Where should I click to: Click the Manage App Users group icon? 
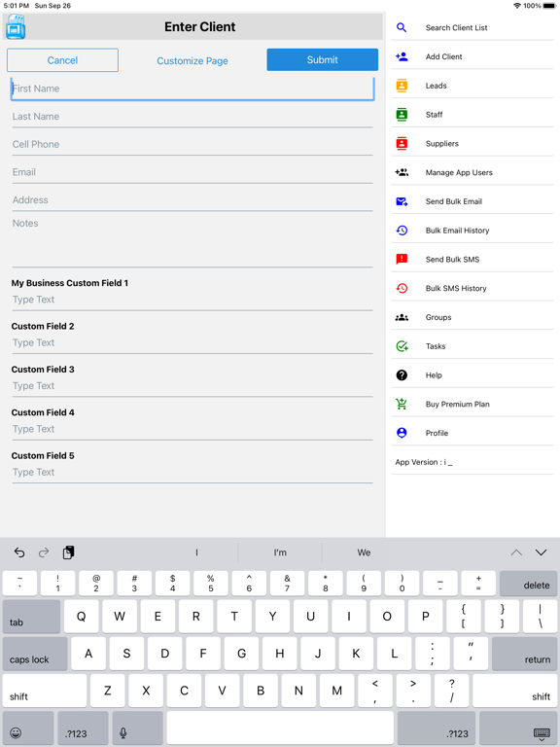pos(402,172)
